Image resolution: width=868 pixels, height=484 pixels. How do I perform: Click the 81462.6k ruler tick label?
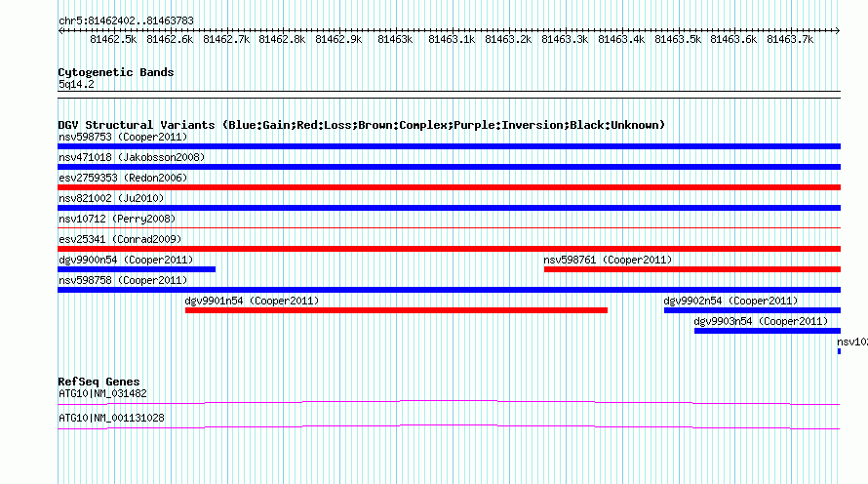tap(170, 39)
